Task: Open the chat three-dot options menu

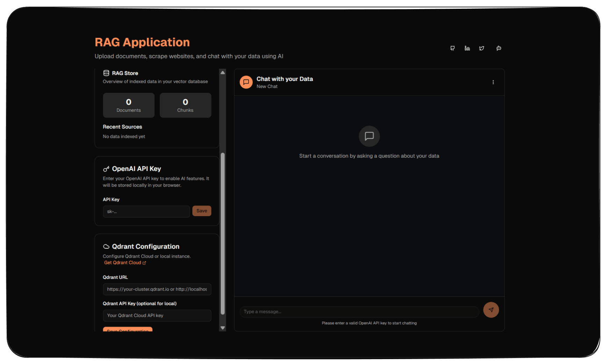Action: pyautogui.click(x=493, y=82)
